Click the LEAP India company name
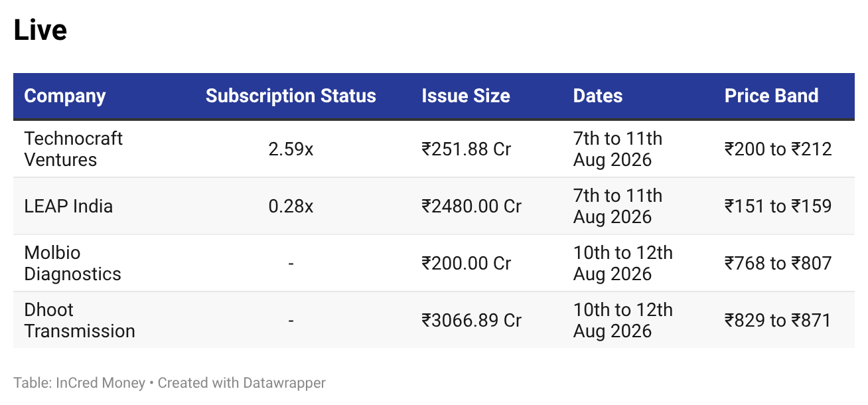This screenshot has height=405, width=868. click(x=69, y=206)
